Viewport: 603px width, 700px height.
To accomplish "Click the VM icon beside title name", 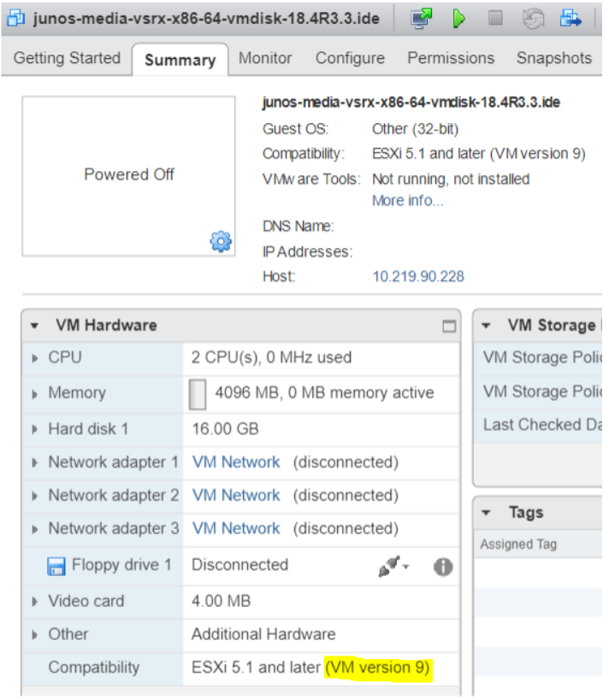I will 15,18.
